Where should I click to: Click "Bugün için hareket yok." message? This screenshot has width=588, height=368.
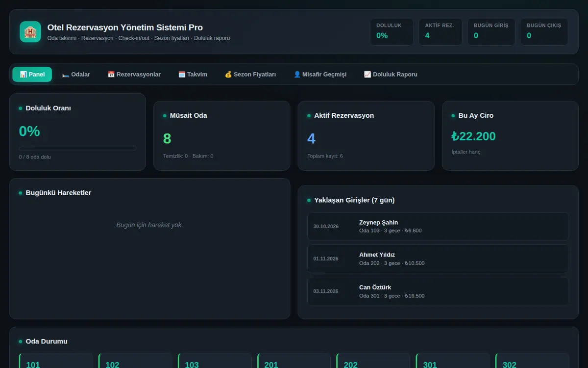pyautogui.click(x=149, y=225)
